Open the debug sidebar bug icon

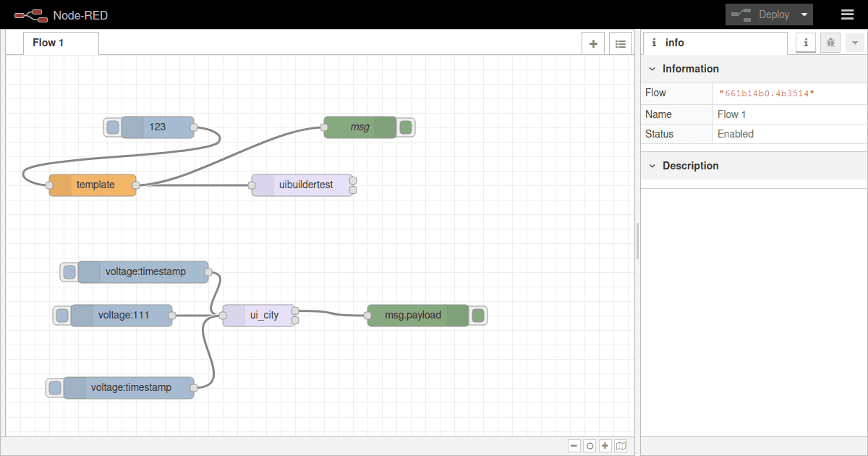pyautogui.click(x=830, y=43)
